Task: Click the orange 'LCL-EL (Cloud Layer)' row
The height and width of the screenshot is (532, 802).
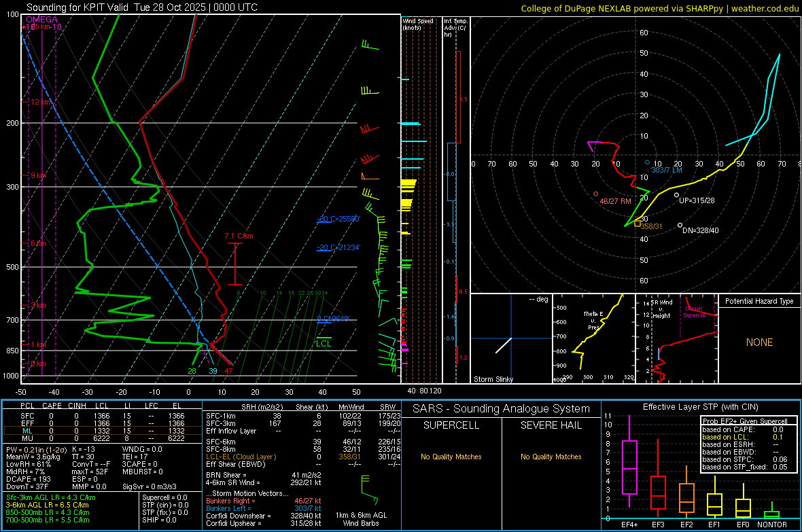Action: (x=303, y=457)
